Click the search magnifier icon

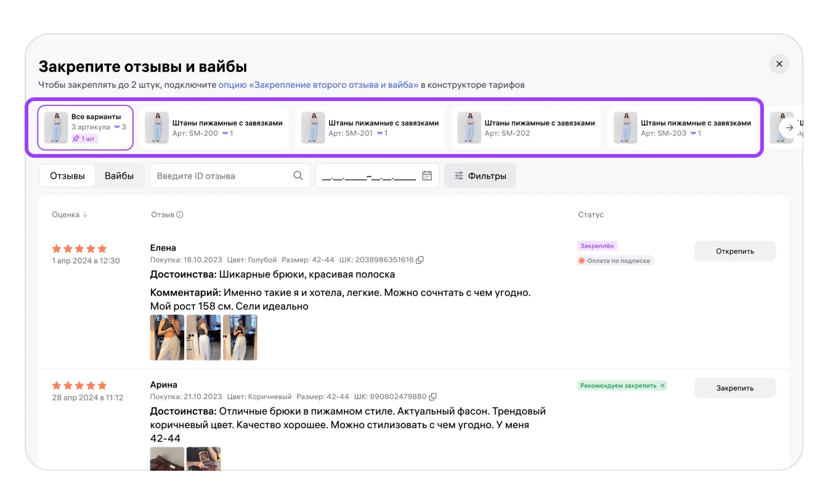click(298, 176)
